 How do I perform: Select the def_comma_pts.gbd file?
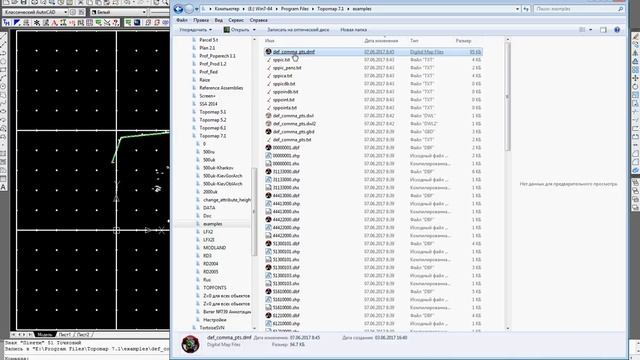(x=293, y=132)
